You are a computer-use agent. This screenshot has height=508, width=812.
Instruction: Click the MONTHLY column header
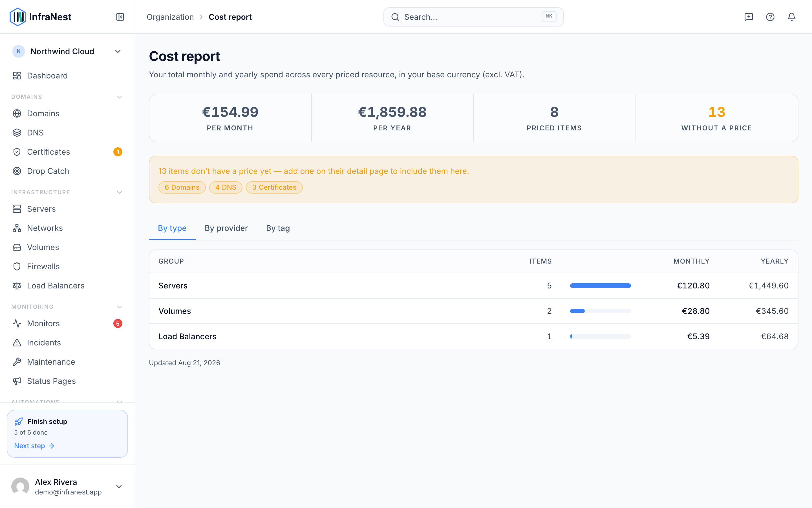click(691, 261)
